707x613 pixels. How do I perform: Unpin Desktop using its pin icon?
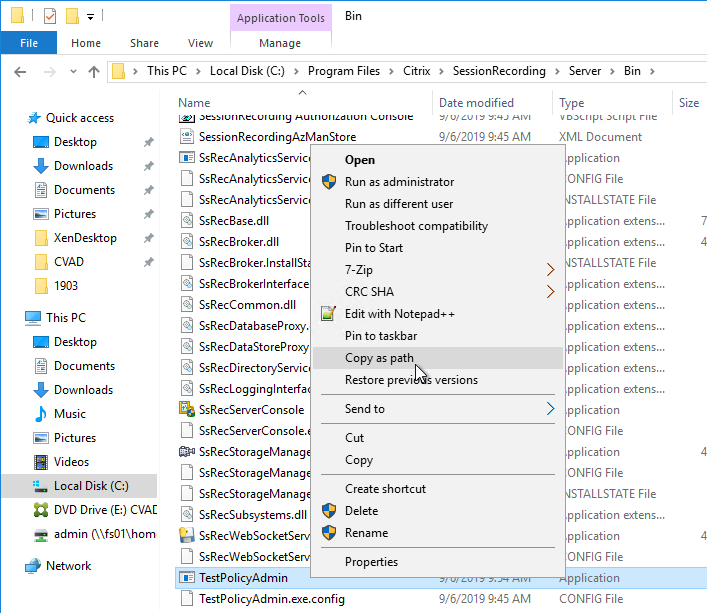pos(148,142)
